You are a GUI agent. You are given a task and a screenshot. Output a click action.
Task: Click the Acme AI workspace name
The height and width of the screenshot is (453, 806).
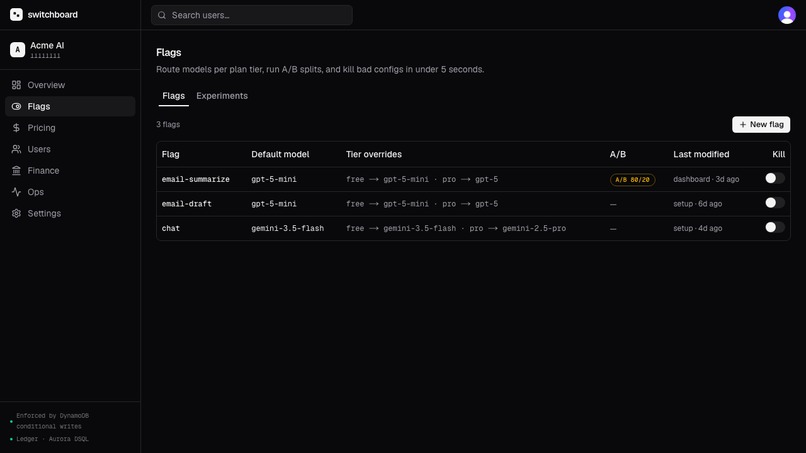click(47, 45)
